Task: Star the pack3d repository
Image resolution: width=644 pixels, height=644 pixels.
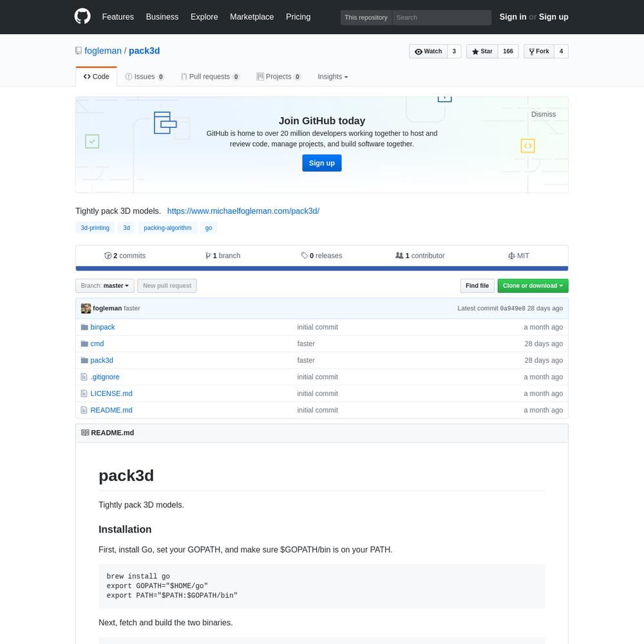Action: click(x=482, y=52)
